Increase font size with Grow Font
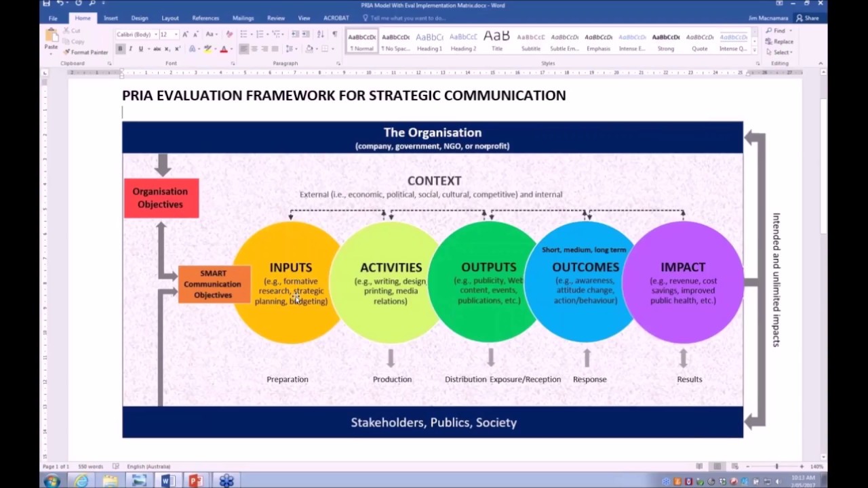 (185, 34)
